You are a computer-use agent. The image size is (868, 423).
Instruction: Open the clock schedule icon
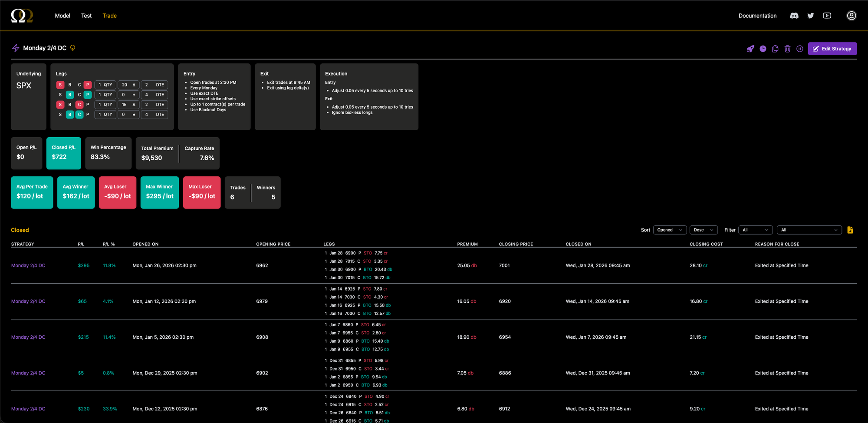763,49
